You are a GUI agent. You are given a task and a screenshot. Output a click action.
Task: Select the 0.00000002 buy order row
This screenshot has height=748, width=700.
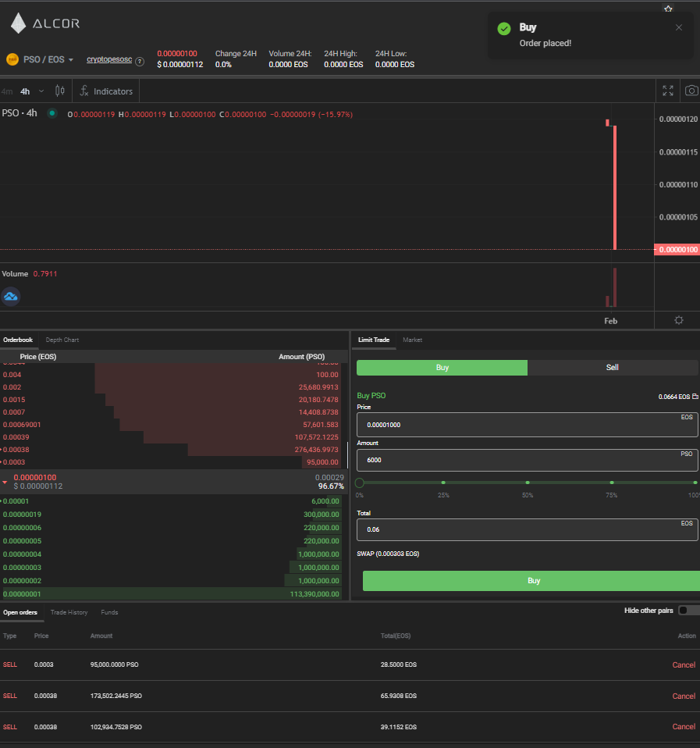[172, 581]
